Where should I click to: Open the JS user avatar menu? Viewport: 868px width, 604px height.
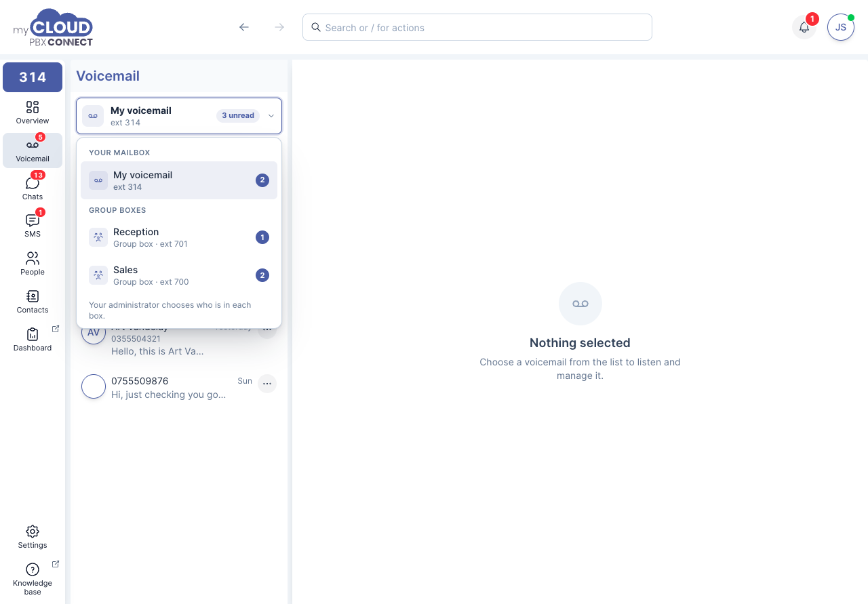(x=841, y=27)
